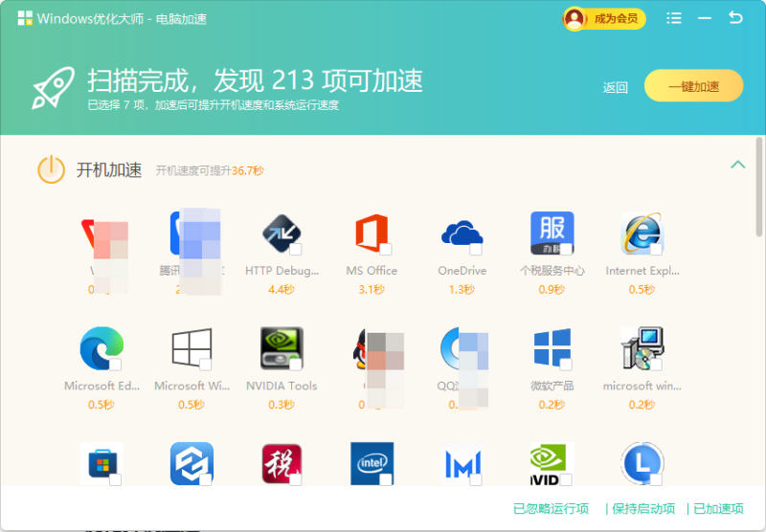This screenshot has height=532, width=766.
Task: Click the 36.7秒 boot speed text
Action: coord(248,171)
